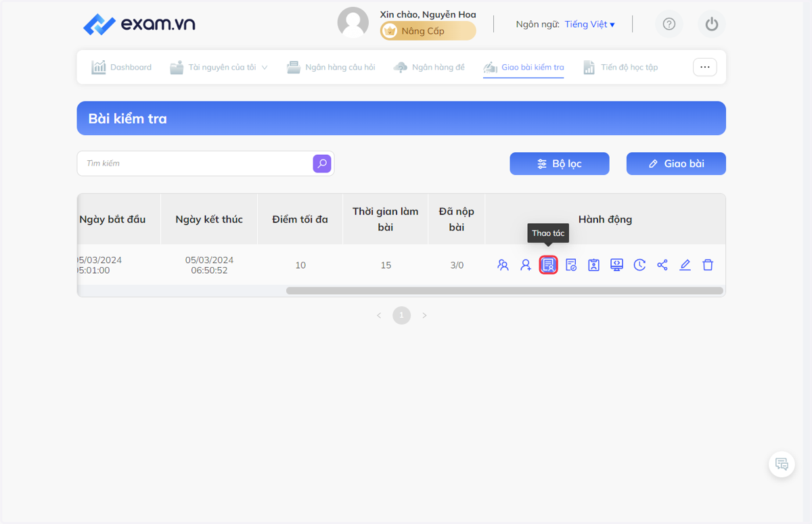Click the help question mark icon
The image size is (812, 524).
(x=669, y=24)
